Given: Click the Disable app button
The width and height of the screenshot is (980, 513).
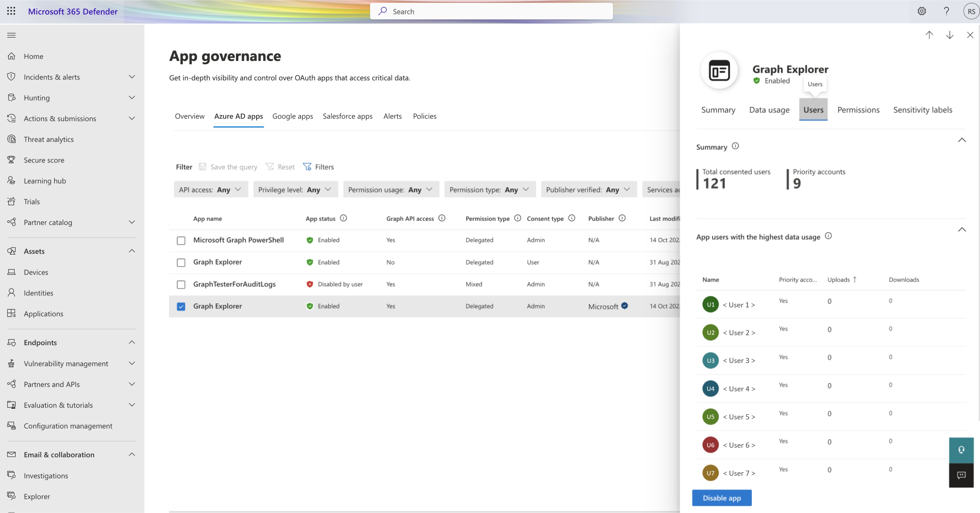Looking at the screenshot, I should 721,497.
